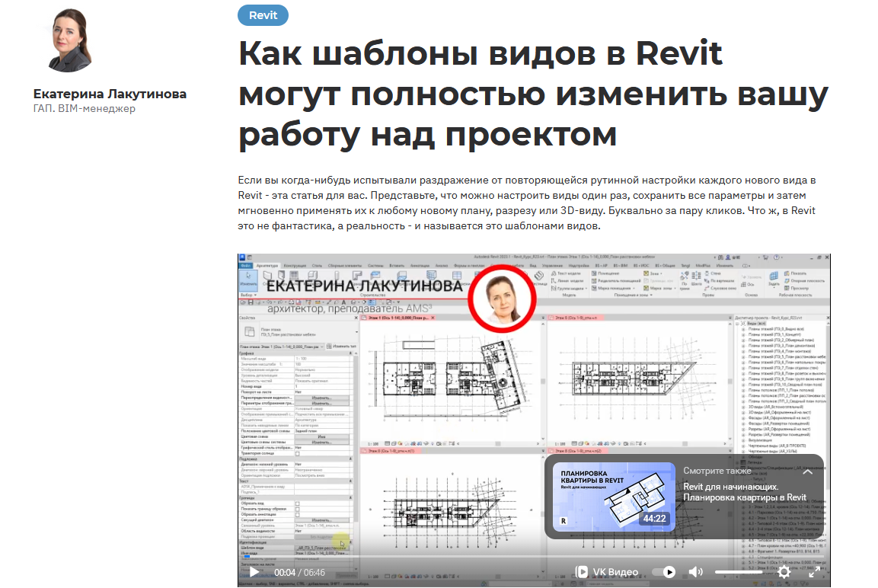Click the ГАП. BIM-менеджер subtitle
The height and width of the screenshot is (588, 878).
(x=84, y=109)
